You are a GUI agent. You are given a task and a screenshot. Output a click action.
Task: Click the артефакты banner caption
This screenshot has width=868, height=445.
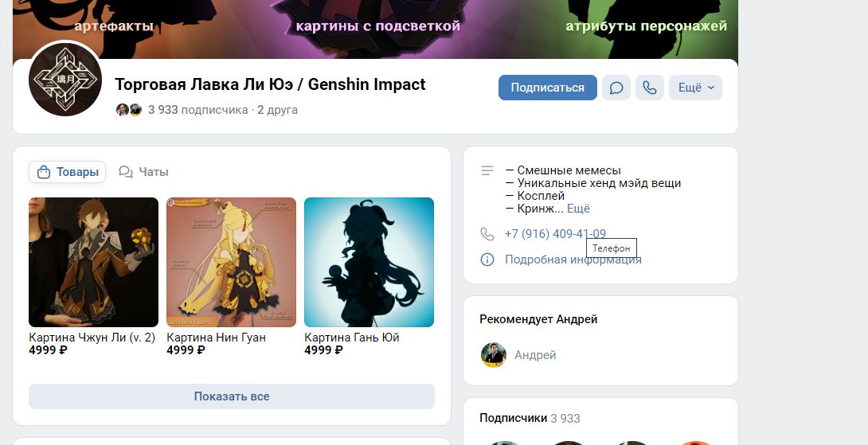pos(114,26)
